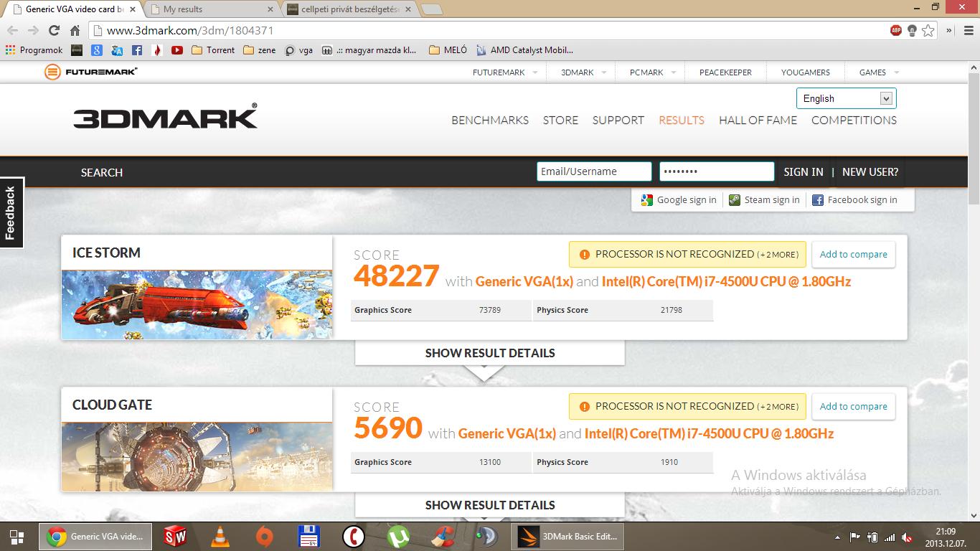The image size is (980, 551).
Task: Open the Adblock Plus extension icon
Action: 896,30
